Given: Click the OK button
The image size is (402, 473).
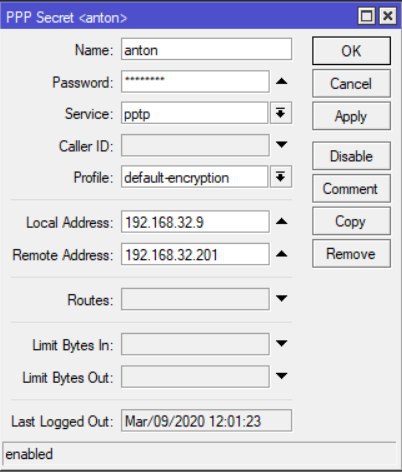Looking at the screenshot, I should (x=351, y=51).
